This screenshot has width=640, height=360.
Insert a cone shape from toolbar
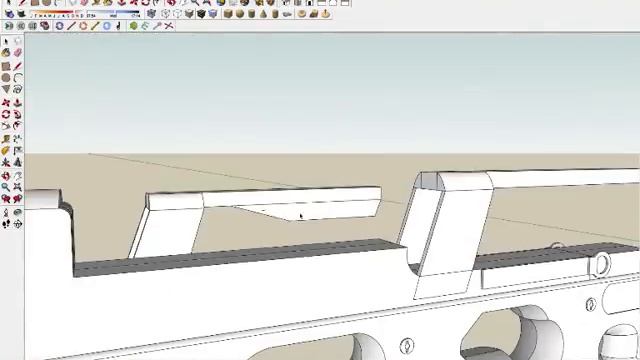[x=264, y=14]
